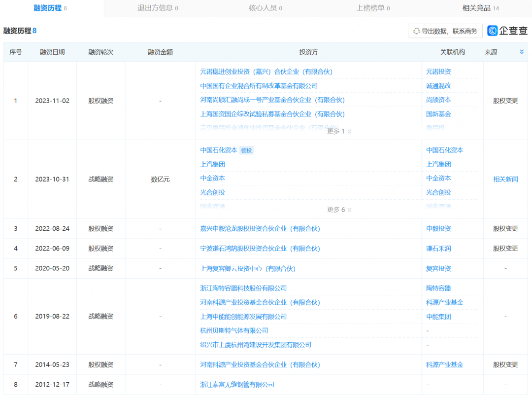The height and width of the screenshot is (398, 532).
Task: Expand 更多 1 to show hidden investors
Action: point(337,131)
